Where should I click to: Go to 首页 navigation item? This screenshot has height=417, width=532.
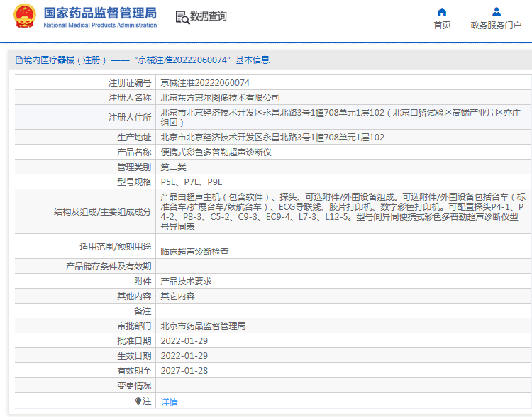pyautogui.click(x=442, y=26)
